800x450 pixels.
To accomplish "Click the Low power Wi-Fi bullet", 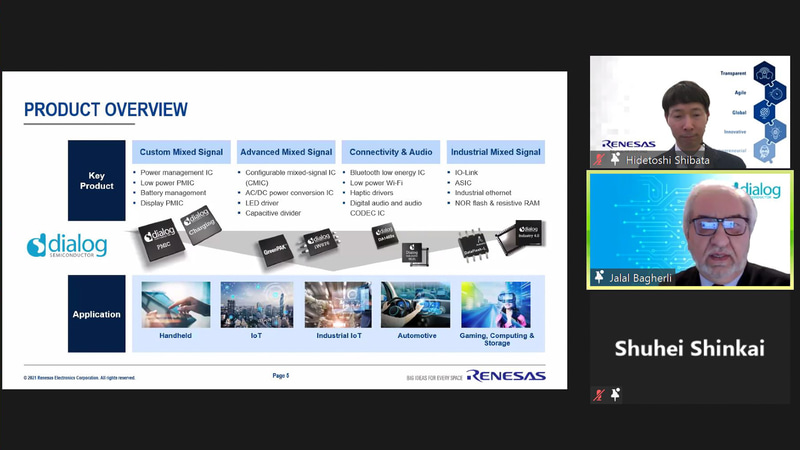I will click(x=376, y=183).
